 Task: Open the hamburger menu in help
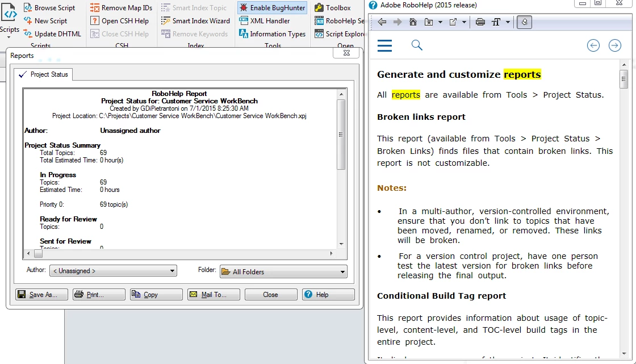point(384,45)
